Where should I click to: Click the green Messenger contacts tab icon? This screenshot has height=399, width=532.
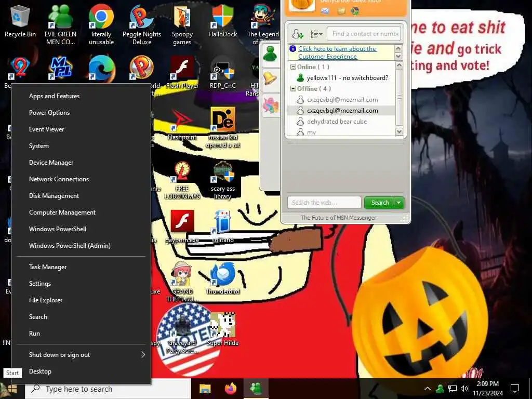[x=270, y=54]
